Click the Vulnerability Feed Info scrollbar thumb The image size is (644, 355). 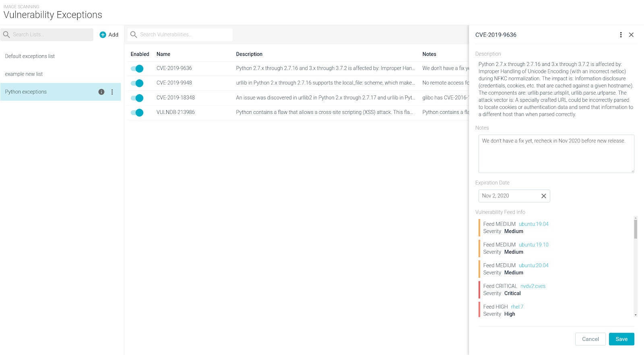click(x=636, y=229)
